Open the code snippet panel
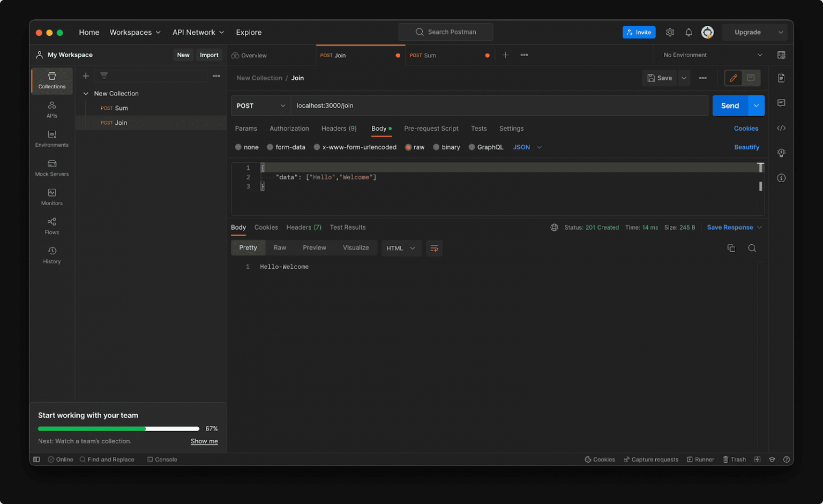823x504 pixels. [781, 128]
